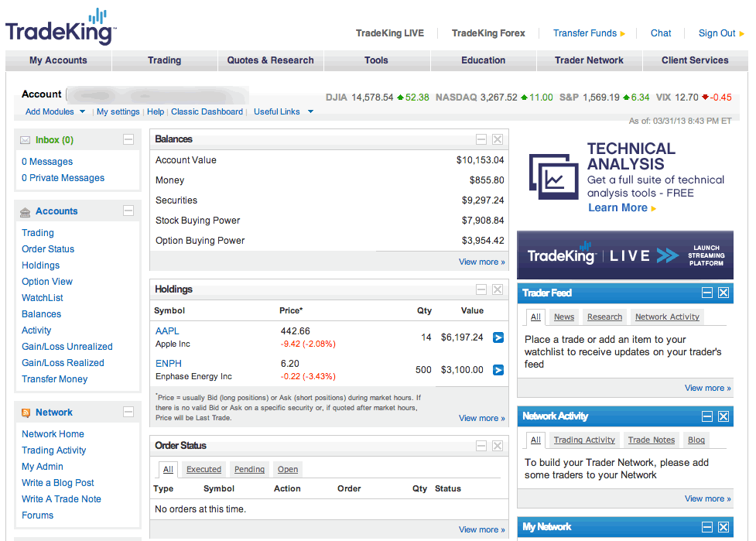Expand the Useful Links dropdown
The width and height of the screenshot is (756, 541).
[283, 112]
